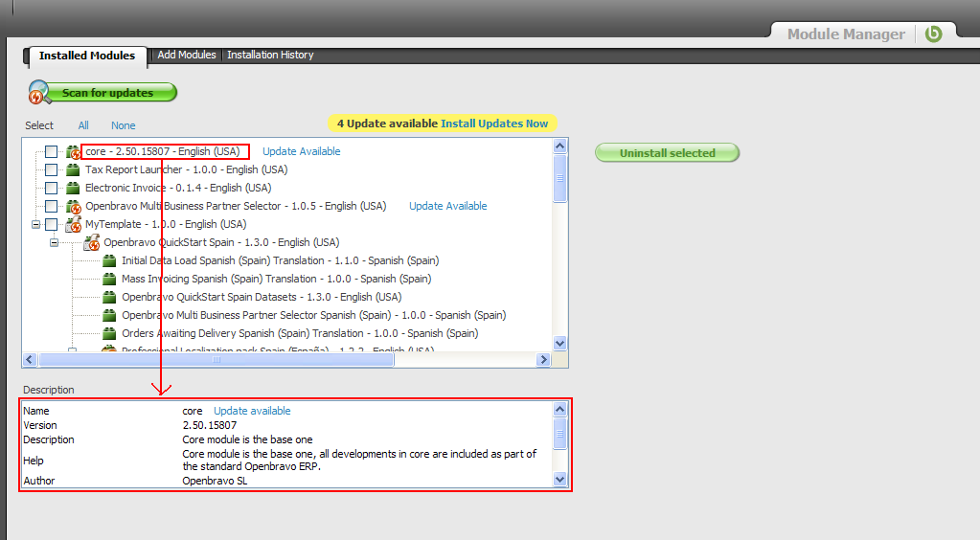This screenshot has width=980, height=540.
Task: Select All modules link
Action: 83,125
